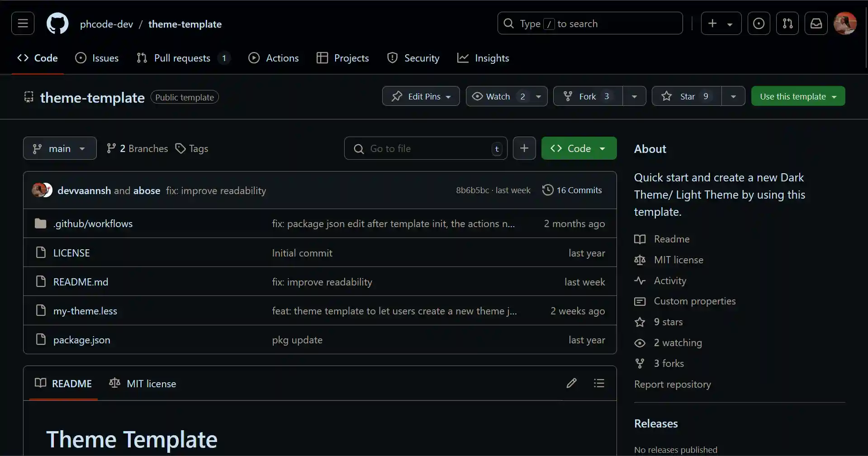The image size is (868, 456).
Task: Click the commit author avatars
Action: click(42, 190)
